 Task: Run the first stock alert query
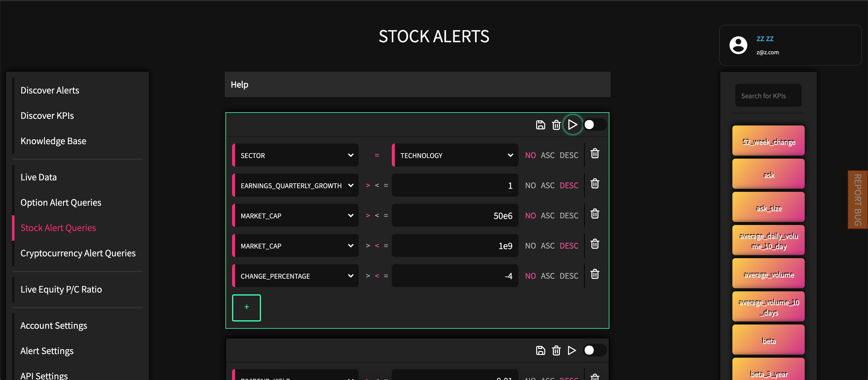coord(573,125)
